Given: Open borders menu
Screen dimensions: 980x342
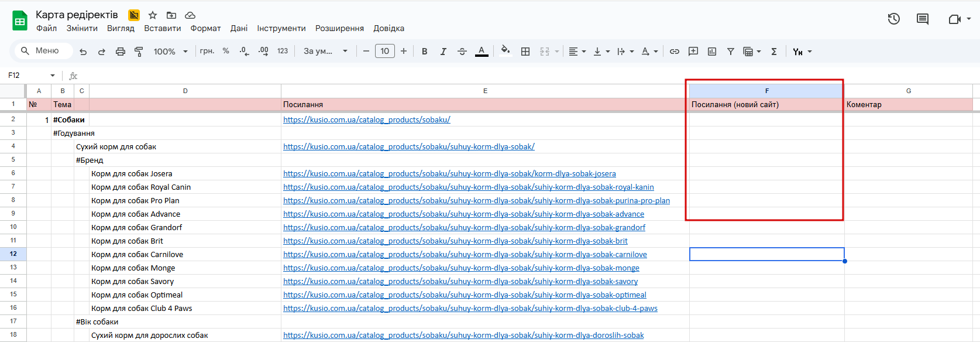Looking at the screenshot, I should (x=525, y=52).
